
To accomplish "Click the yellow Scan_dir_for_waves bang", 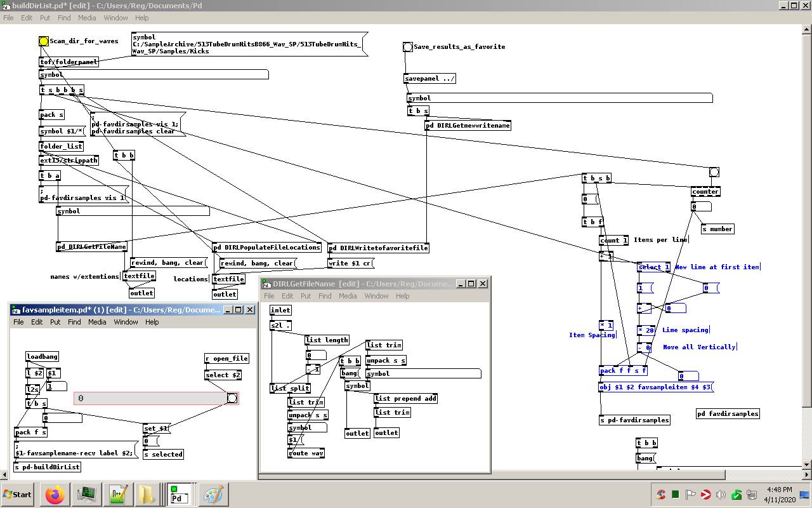I will tap(43, 41).
